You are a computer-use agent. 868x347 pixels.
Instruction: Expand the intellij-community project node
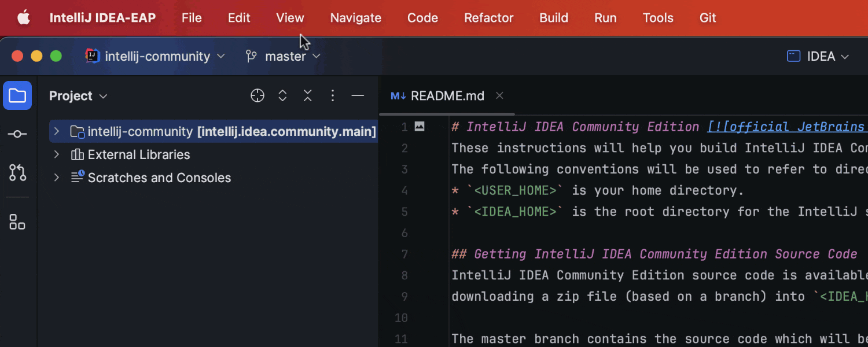pos(56,131)
